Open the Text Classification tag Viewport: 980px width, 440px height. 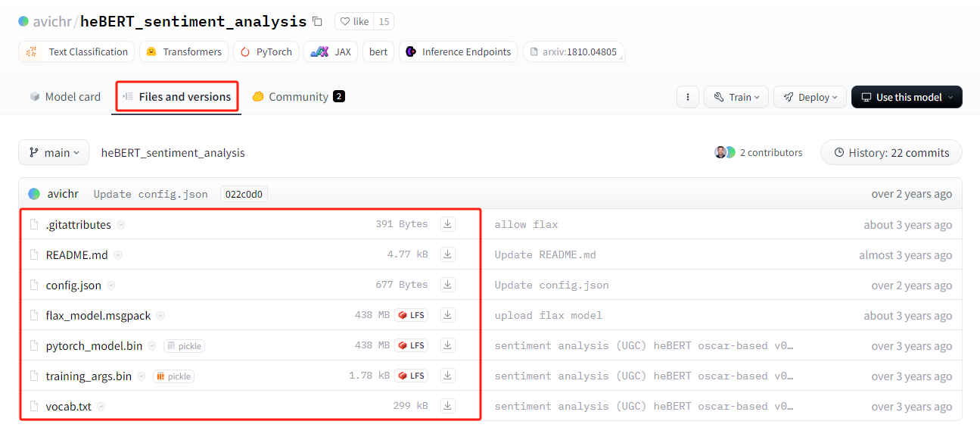coord(76,51)
